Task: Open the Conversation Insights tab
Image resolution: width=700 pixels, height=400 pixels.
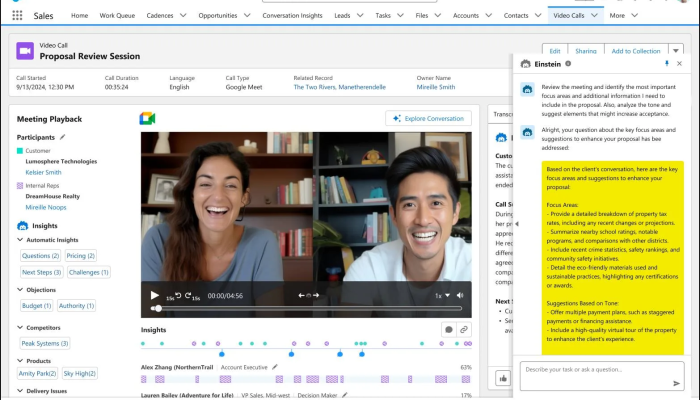Action: (292, 15)
